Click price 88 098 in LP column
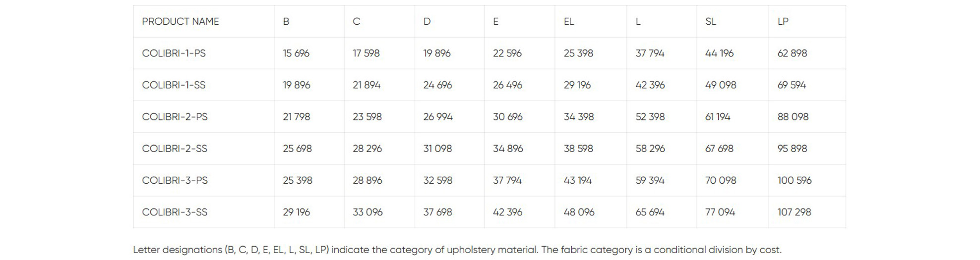This screenshot has height=260, width=980. (793, 117)
